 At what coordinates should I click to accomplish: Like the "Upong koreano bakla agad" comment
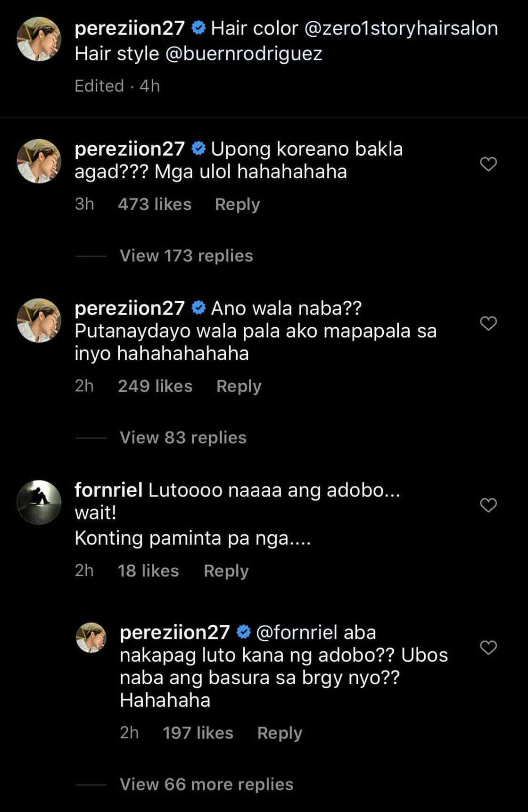(x=488, y=164)
